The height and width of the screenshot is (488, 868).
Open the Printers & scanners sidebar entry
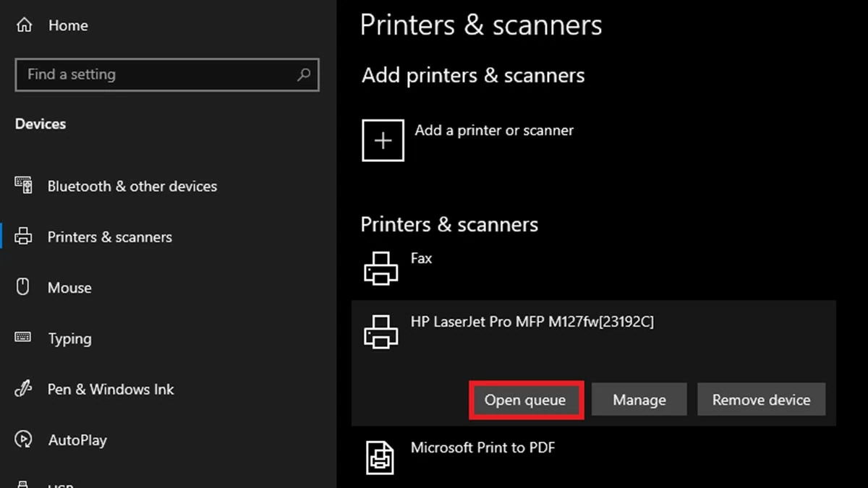109,236
